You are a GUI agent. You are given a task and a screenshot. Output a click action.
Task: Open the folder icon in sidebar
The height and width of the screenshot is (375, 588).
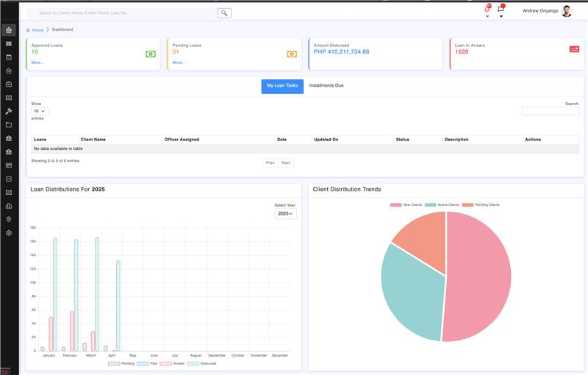[x=9, y=124]
